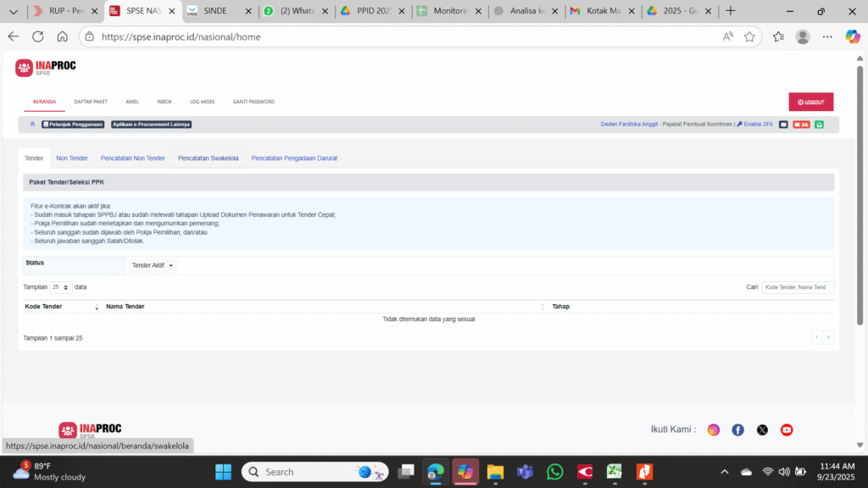
Task: Add page to favorites with star icon
Action: pos(749,36)
